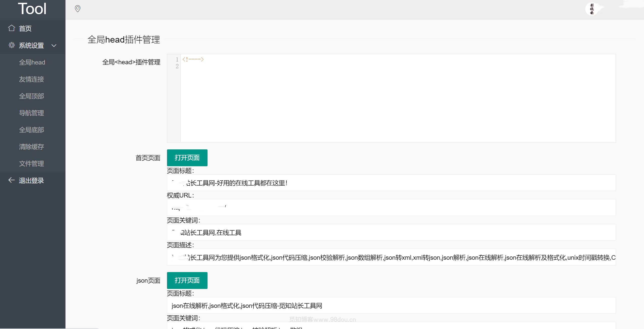Click 打开页面 button for json页面
The width and height of the screenshot is (644, 329).
click(187, 280)
